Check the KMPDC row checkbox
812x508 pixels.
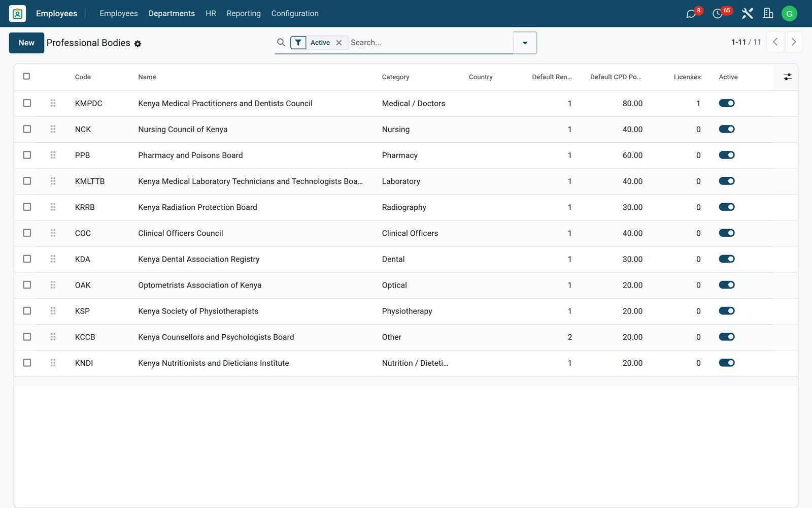click(x=27, y=103)
